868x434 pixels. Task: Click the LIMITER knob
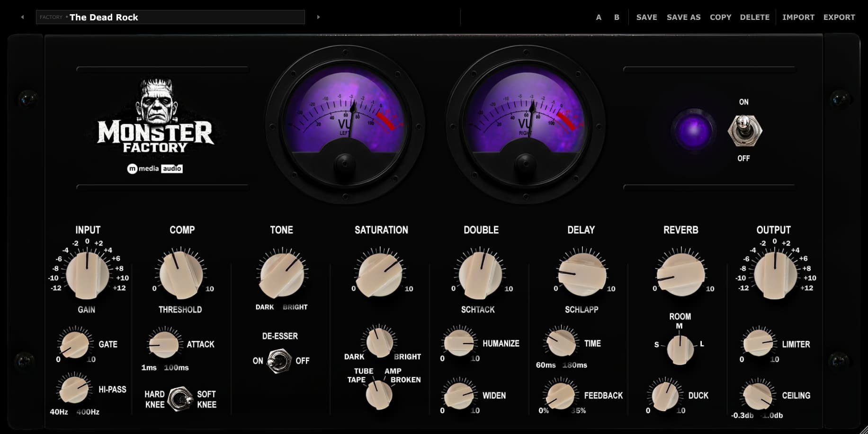[758, 344]
